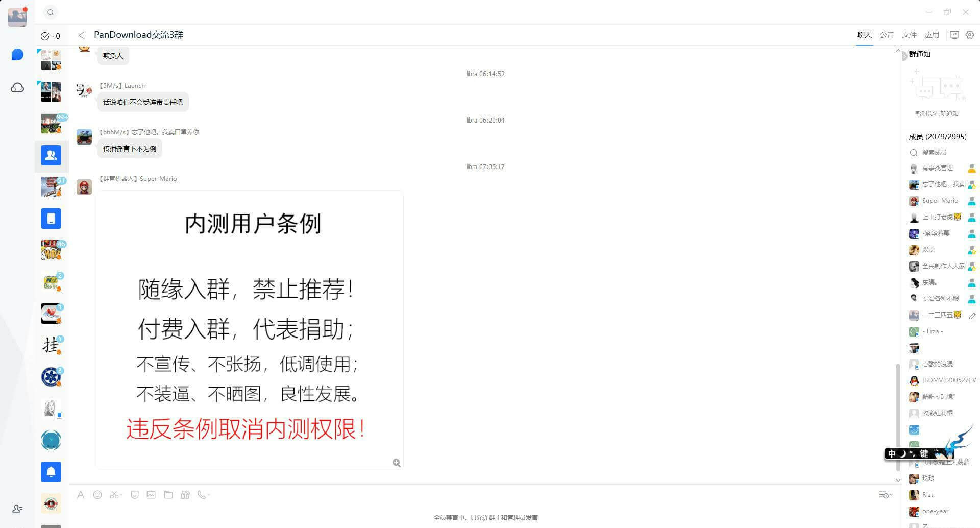Zoom the 内测用户条例 image with magnifier
The image size is (980, 528).
(397, 463)
